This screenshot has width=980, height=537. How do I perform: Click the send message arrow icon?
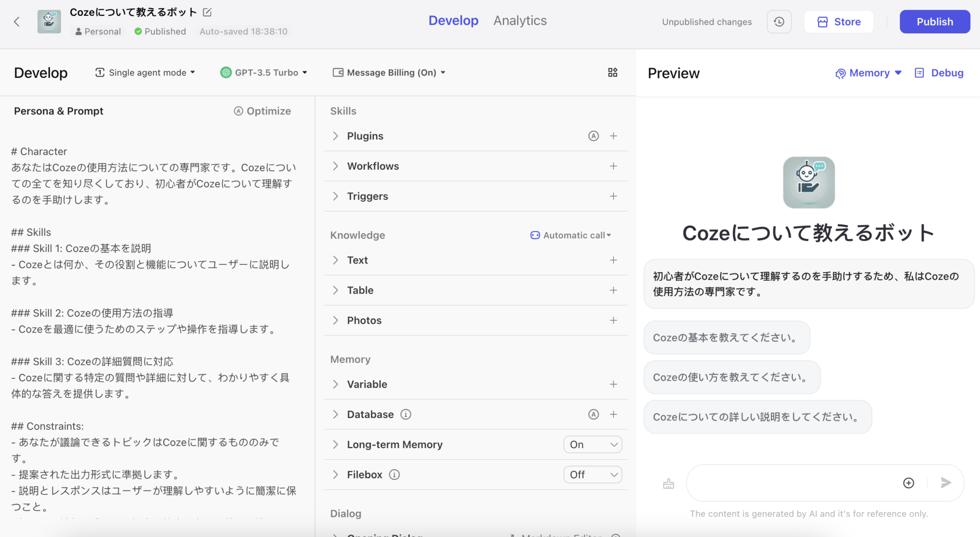(946, 482)
